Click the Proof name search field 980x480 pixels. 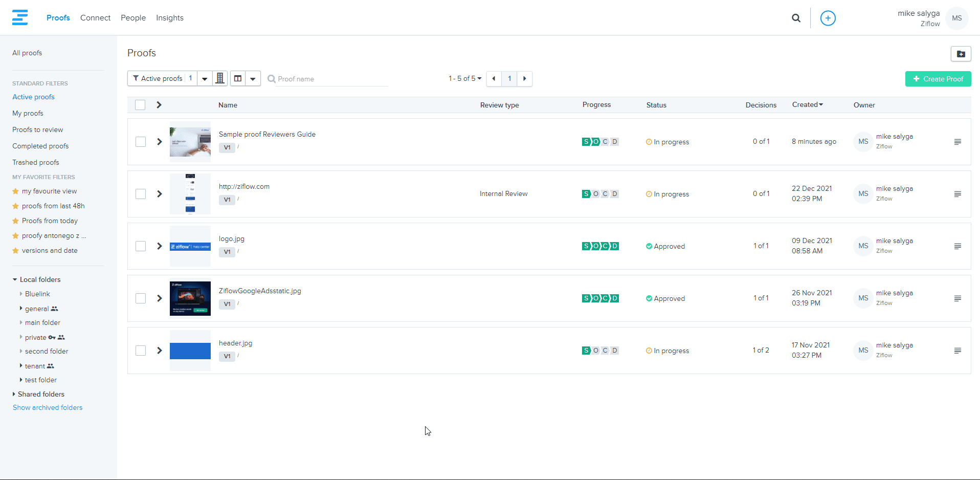point(331,79)
